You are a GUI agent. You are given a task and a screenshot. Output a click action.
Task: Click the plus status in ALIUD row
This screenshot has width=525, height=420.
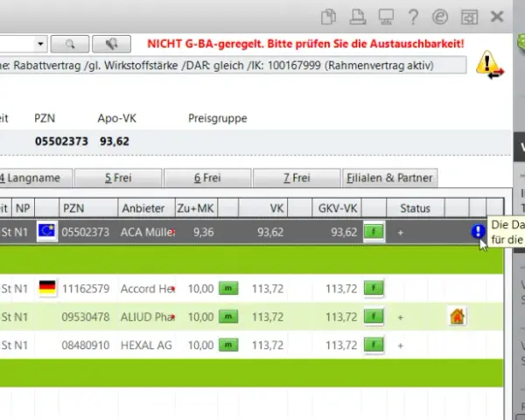[x=401, y=317]
